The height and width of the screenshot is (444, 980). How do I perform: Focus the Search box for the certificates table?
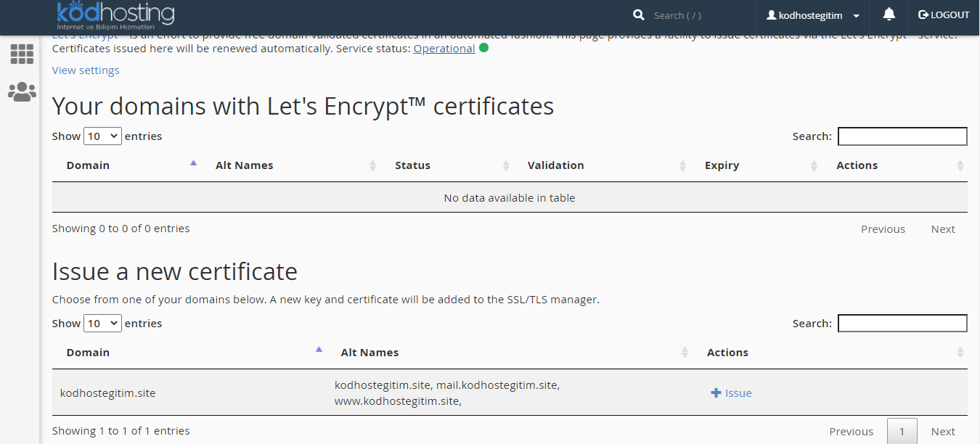(x=902, y=136)
